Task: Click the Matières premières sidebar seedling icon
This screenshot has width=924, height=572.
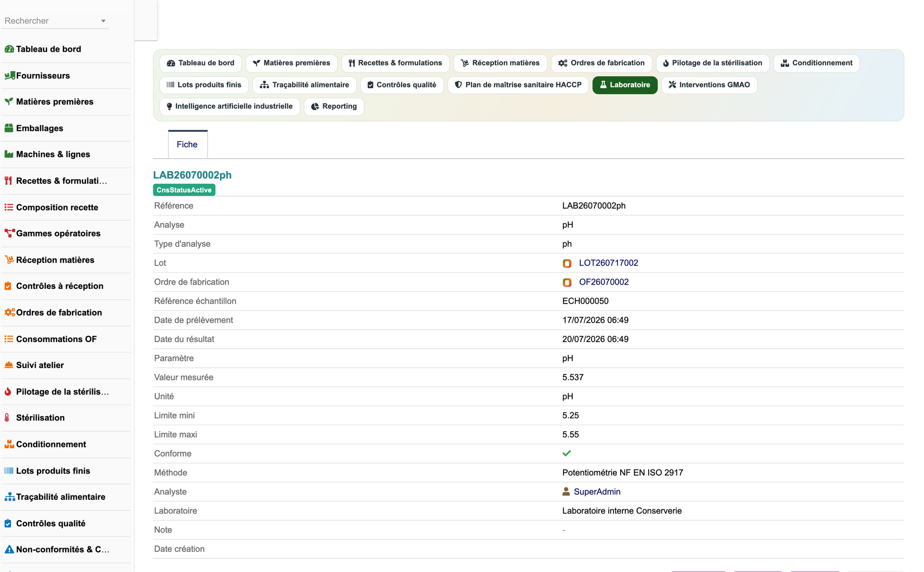Action: click(x=9, y=102)
